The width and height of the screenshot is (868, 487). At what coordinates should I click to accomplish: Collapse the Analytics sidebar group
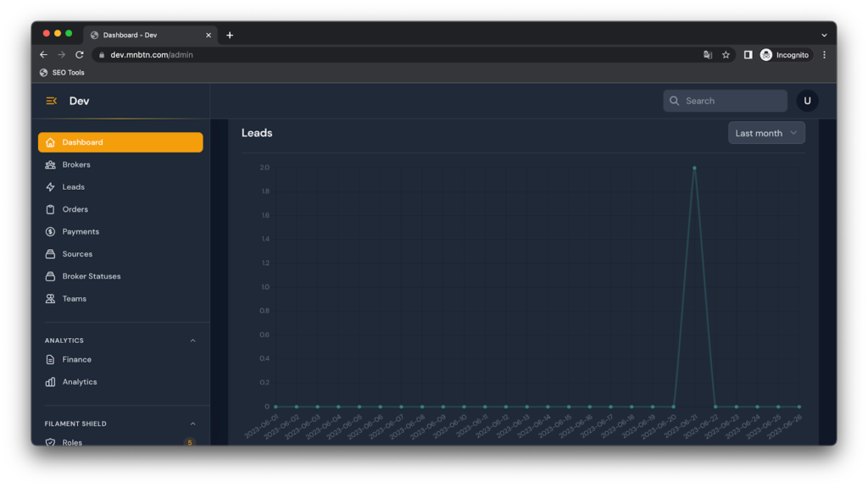pyautogui.click(x=192, y=340)
